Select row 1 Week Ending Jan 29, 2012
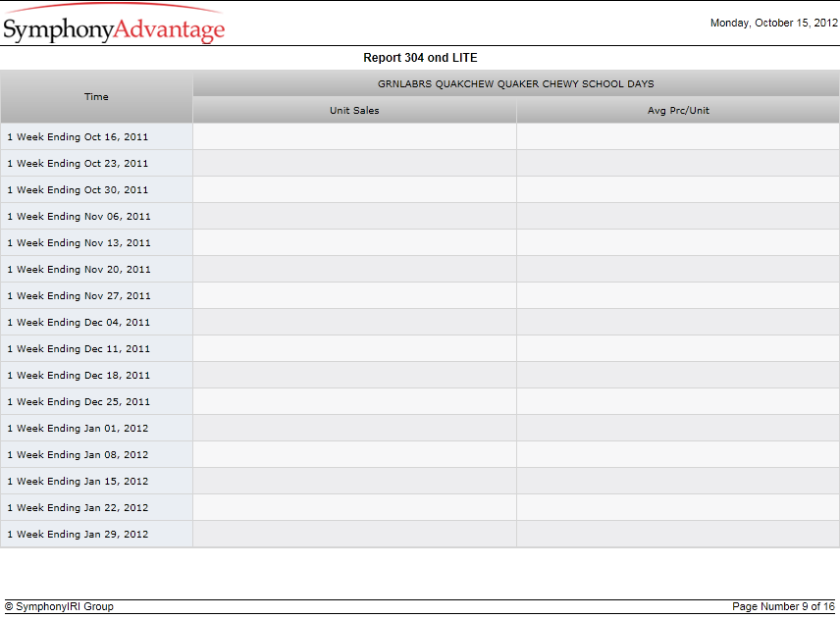The height and width of the screenshot is (619, 840). pyautogui.click(x=419, y=535)
